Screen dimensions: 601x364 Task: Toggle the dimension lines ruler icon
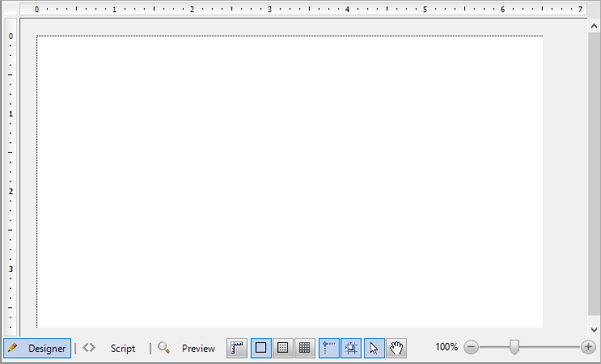click(237, 348)
